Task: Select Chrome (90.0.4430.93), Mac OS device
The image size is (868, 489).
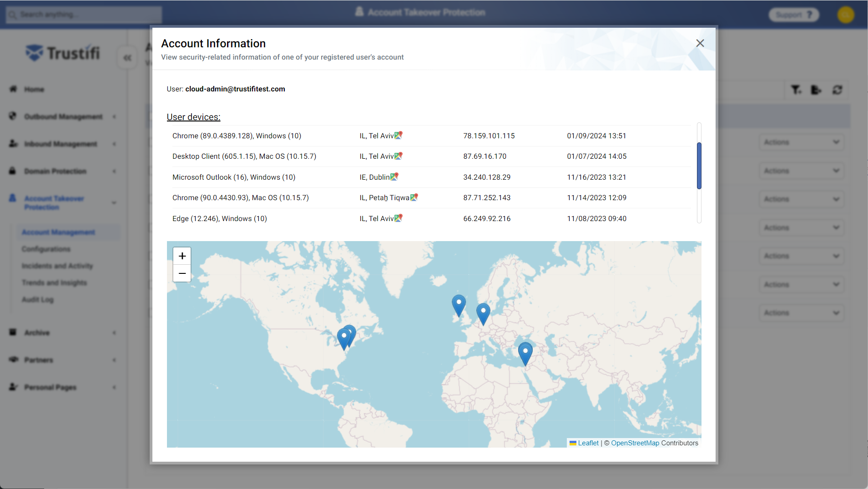Action: (241, 197)
